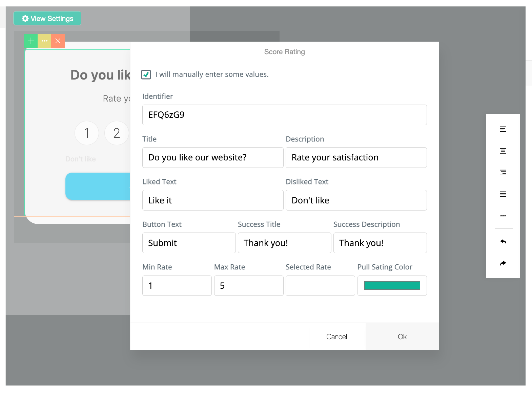This screenshot has width=532, height=396.
Task: Cancel the Score Rating dialog
Action: (336, 337)
